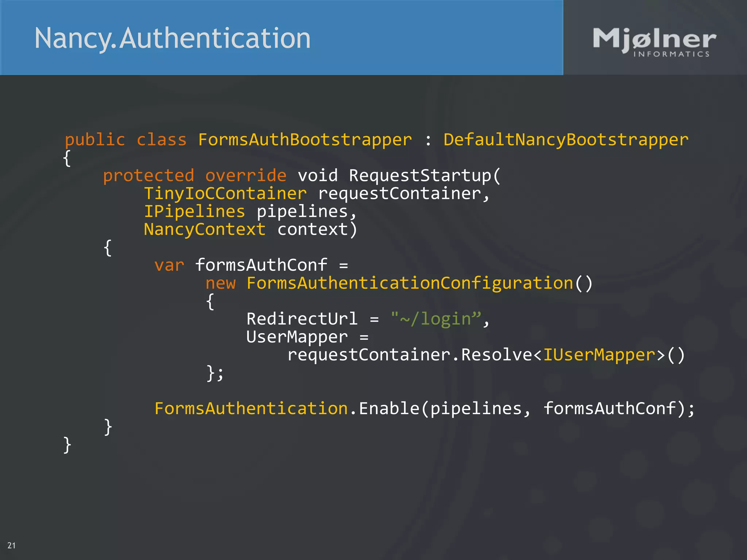Click the RedirectUrl property name

coord(302,319)
